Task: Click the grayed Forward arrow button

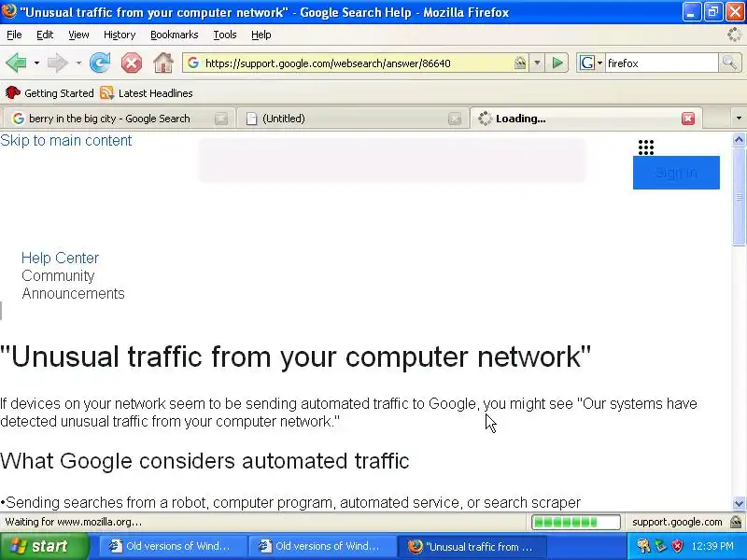Action: point(58,63)
